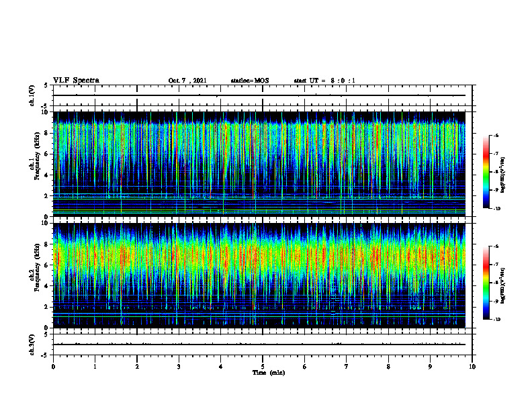Image resolution: width=532 pixels, height=411 pixels.
Task: Click time axis tick label "9"
Action: pyautogui.click(x=430, y=367)
